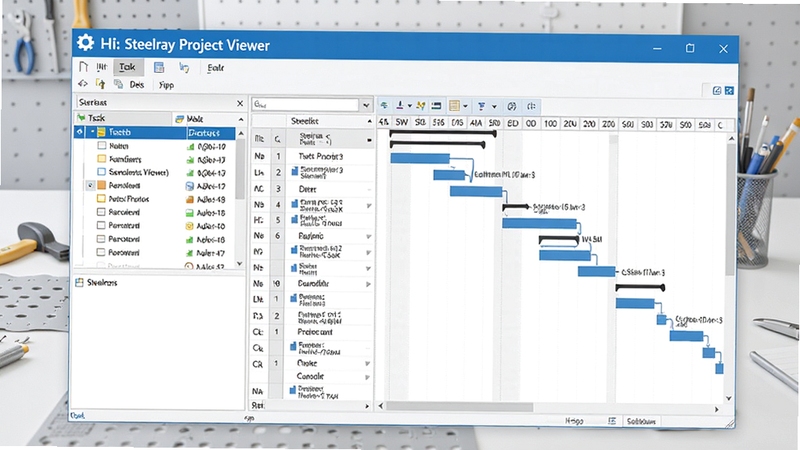
Task: Click the yellow table layout icon on the Gantt toolbar
Action: [x=454, y=106]
